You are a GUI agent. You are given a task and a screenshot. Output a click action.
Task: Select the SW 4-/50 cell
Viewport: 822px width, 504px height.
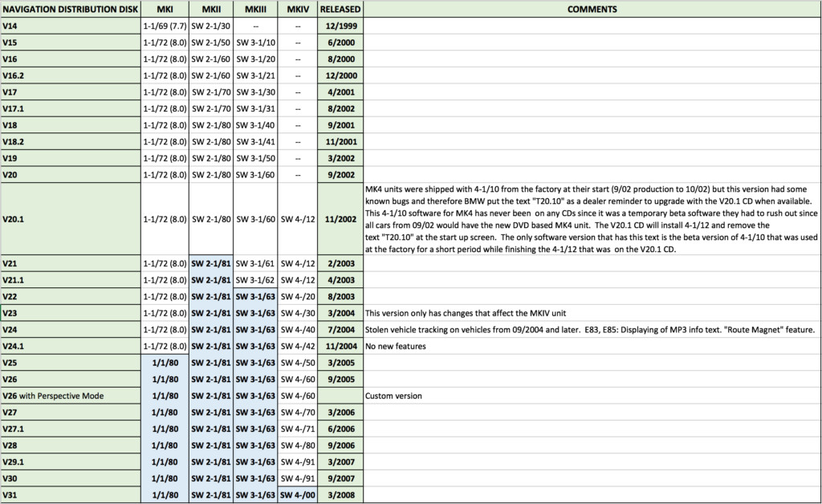pos(298,363)
